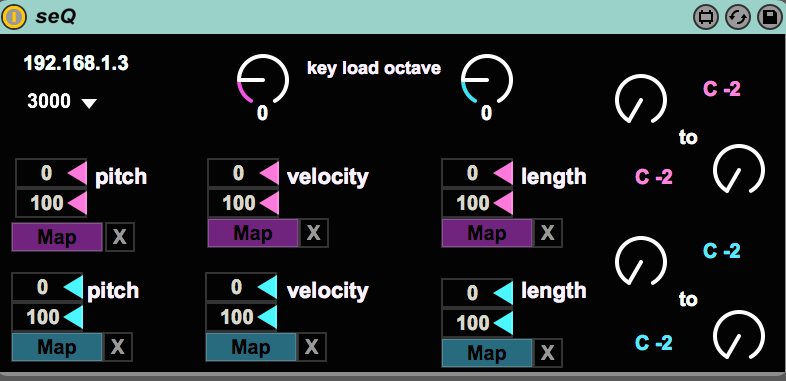Click the pink velocity minimum arrow
The height and width of the screenshot is (381, 786).
coord(269,173)
